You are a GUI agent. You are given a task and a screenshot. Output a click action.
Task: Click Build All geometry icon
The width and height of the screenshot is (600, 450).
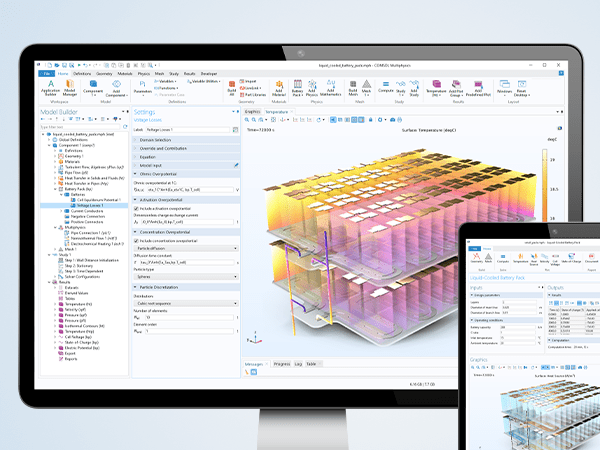click(x=232, y=88)
